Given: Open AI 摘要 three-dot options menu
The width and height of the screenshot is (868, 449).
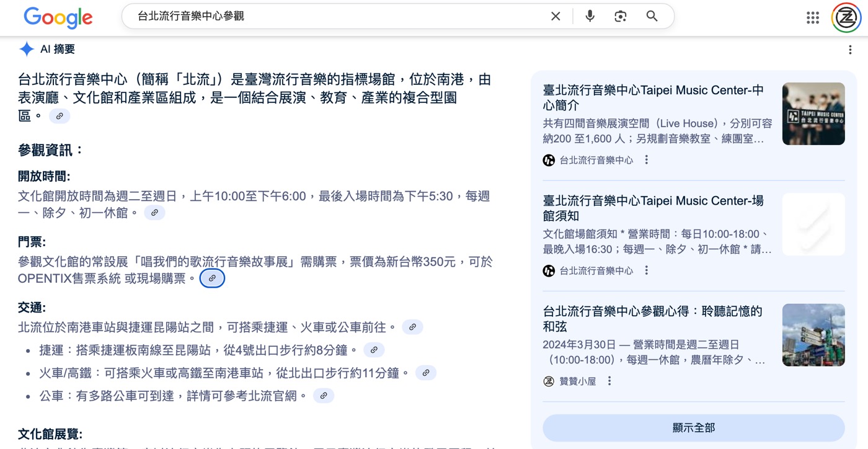Looking at the screenshot, I should tap(850, 50).
